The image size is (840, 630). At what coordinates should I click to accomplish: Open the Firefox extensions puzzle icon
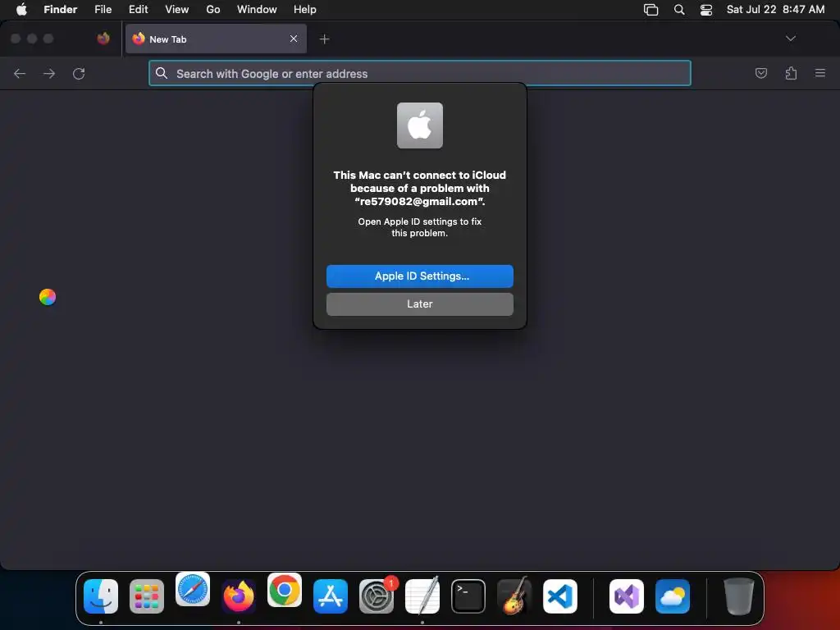791,73
